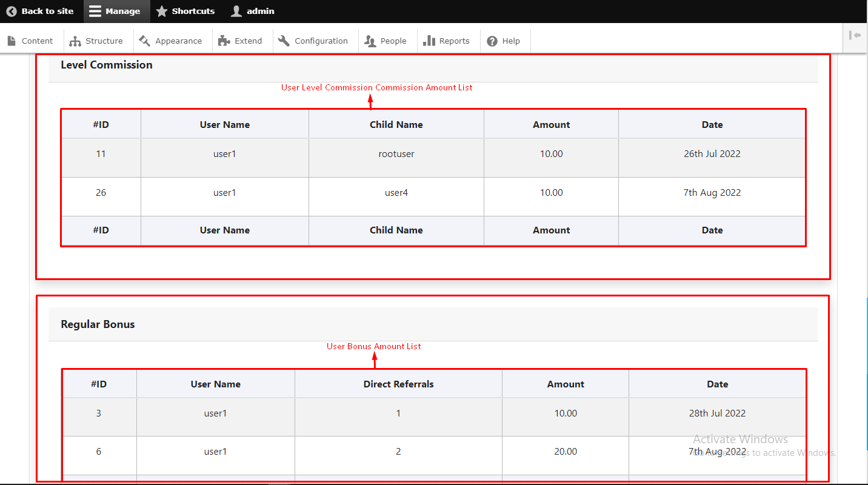Click the 28th Jul 2022 date cell

pyautogui.click(x=717, y=413)
